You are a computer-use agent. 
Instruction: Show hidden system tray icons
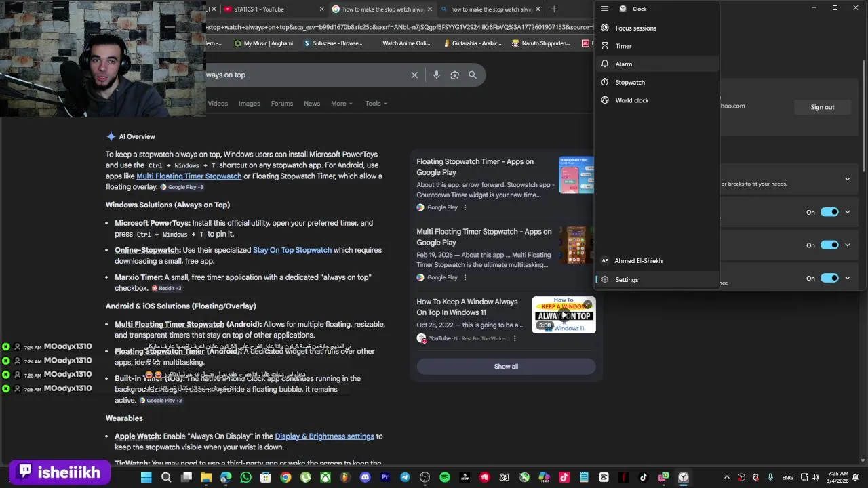(x=726, y=477)
